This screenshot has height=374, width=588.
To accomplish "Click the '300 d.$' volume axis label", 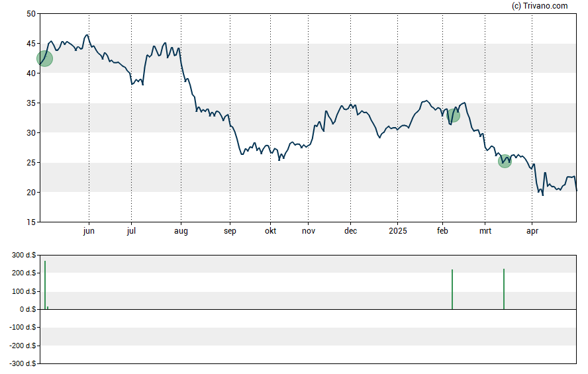I will point(24,255).
